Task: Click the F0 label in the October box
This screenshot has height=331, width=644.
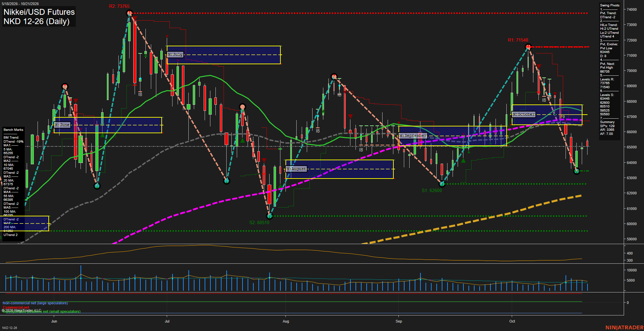Action: click(562, 117)
